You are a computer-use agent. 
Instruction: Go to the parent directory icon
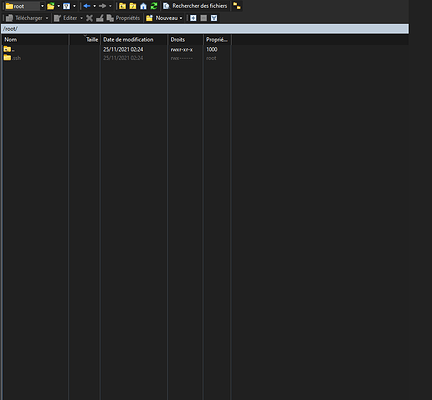(x=122, y=6)
